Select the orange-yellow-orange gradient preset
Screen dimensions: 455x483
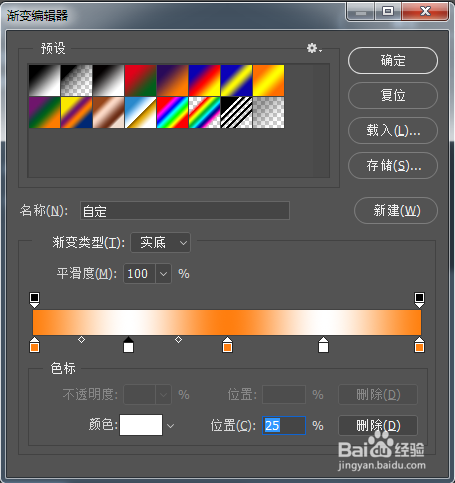(x=269, y=80)
